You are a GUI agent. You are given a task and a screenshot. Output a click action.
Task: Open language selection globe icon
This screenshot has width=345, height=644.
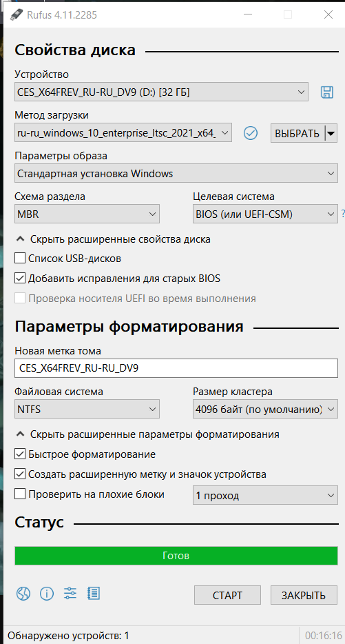click(x=23, y=593)
